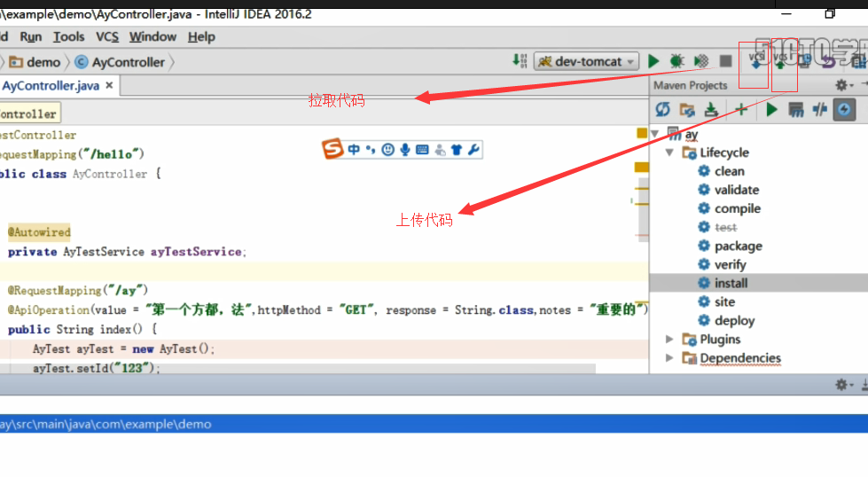This screenshot has height=477, width=868.
Task: Run dev-tomcat with coverage icon
Action: pos(700,61)
